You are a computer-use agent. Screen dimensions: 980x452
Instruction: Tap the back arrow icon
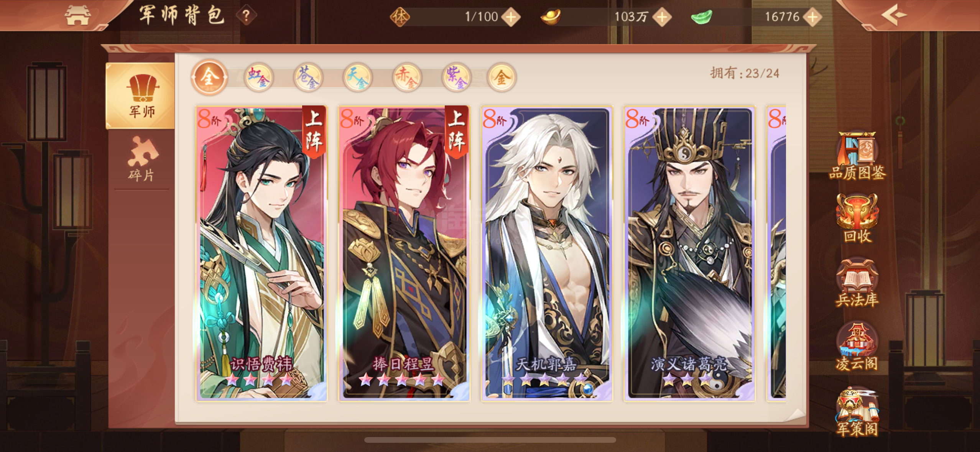pyautogui.click(x=894, y=15)
